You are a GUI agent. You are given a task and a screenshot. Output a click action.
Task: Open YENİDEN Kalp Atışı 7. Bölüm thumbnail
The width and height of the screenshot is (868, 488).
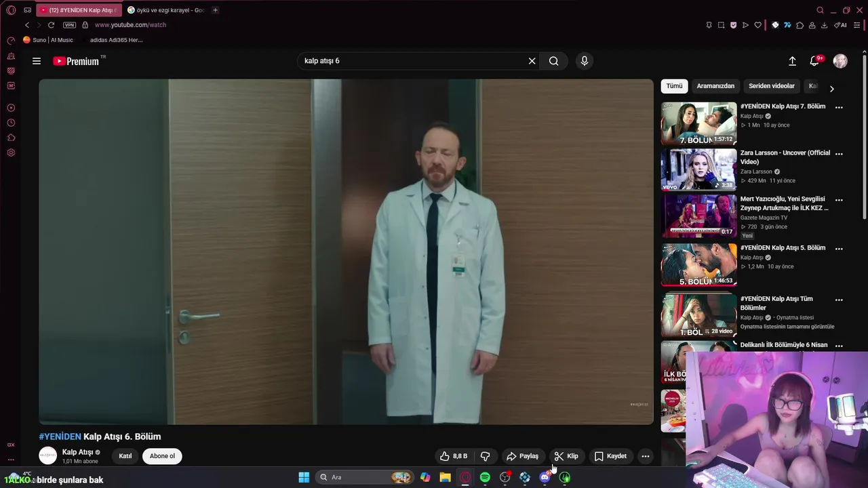pos(698,123)
